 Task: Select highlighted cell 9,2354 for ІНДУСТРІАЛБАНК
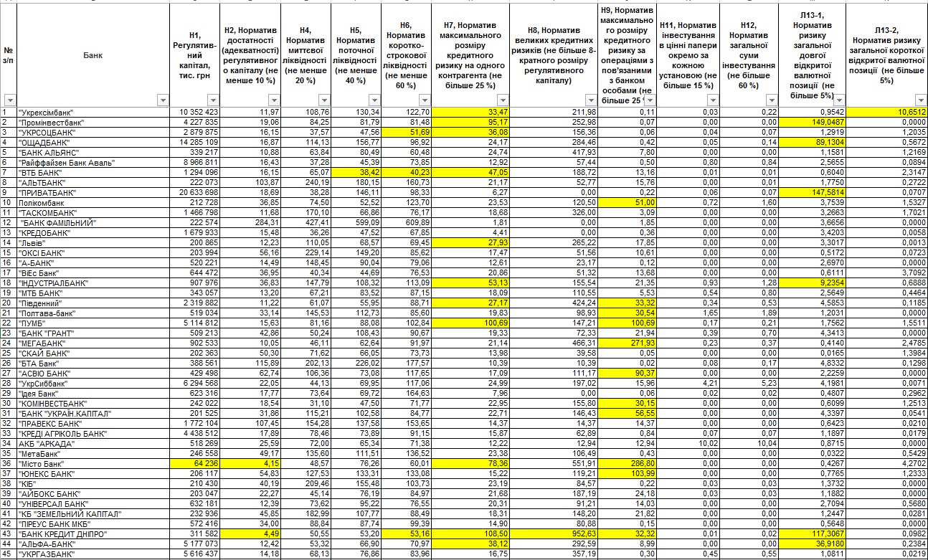(x=812, y=283)
